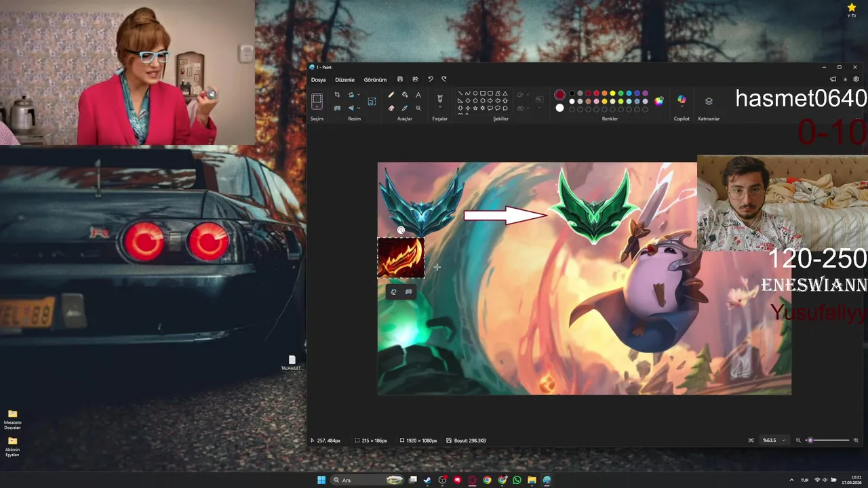Open File Explorer from the taskbar
The width and height of the screenshot is (868, 488).
click(532, 480)
